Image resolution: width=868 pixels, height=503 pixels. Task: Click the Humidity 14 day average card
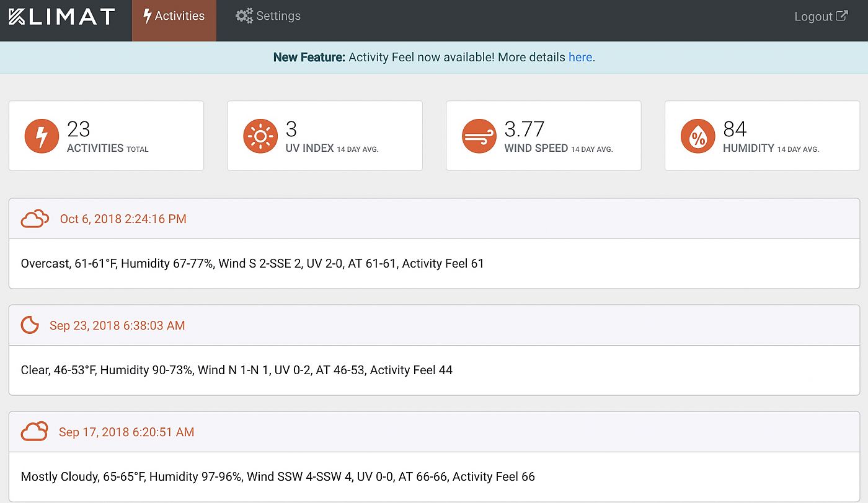tap(761, 135)
